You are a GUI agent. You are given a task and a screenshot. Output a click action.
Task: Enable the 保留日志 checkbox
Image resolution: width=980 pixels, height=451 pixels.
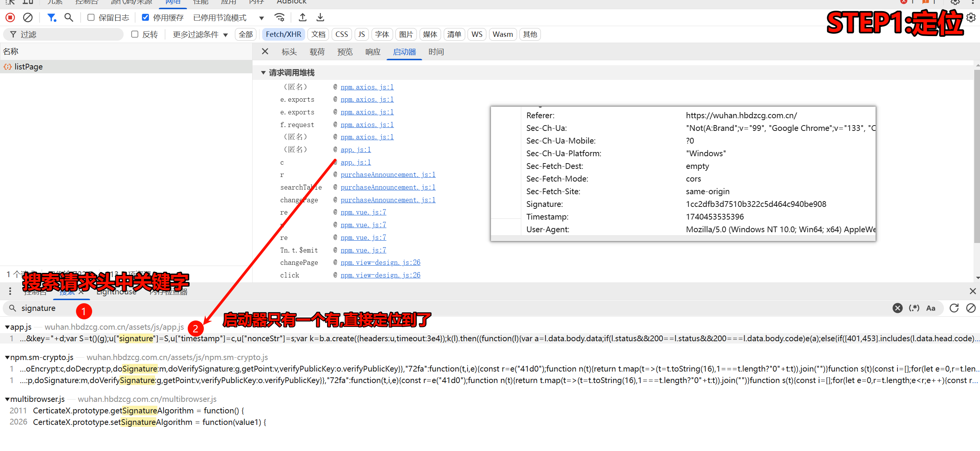coord(91,18)
